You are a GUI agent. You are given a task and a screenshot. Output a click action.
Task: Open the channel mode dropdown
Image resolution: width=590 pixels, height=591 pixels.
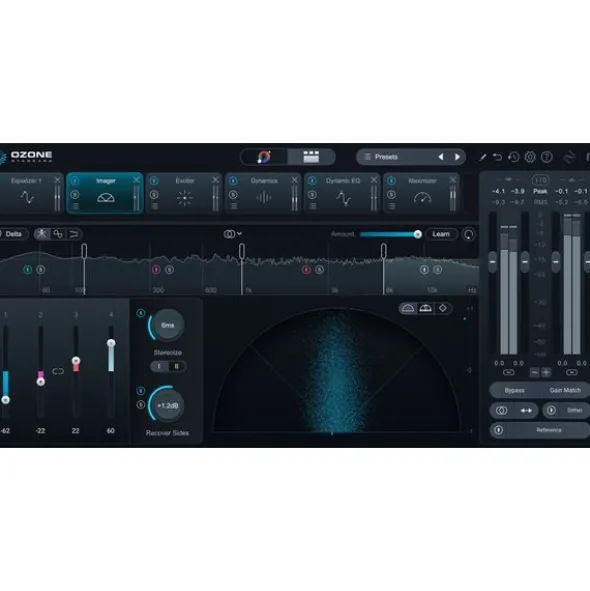click(x=232, y=234)
